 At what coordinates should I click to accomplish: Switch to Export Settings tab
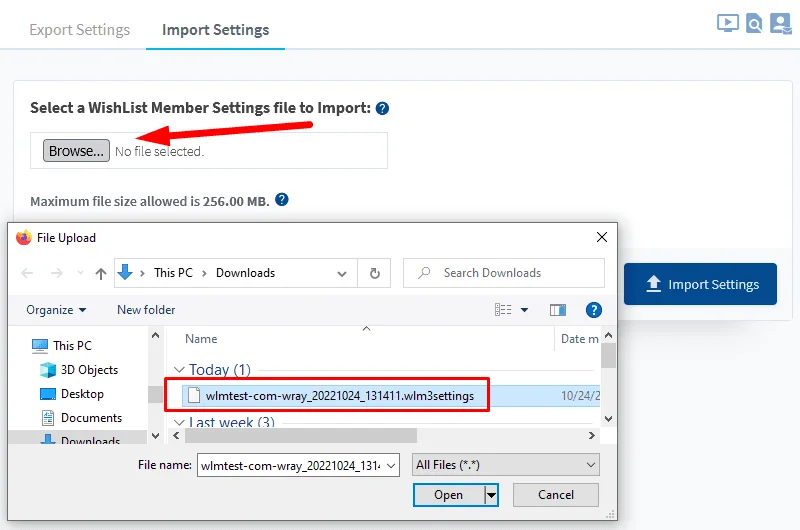[x=80, y=30]
